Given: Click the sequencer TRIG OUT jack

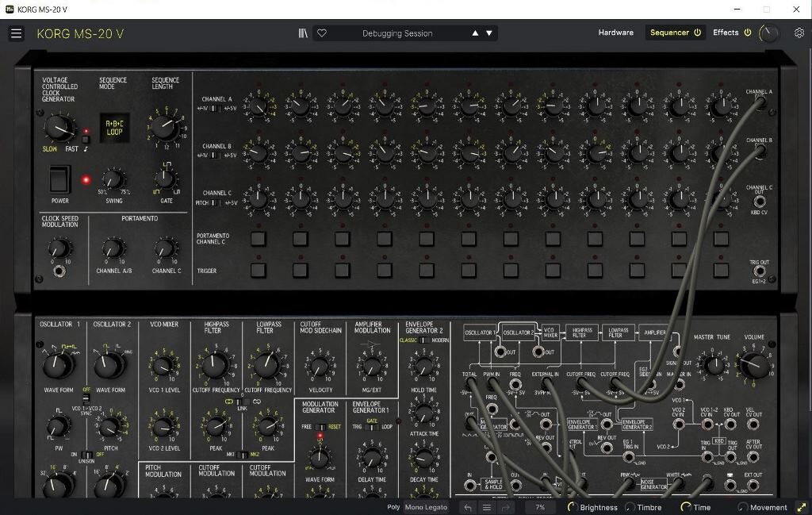Looking at the screenshot, I should (x=759, y=271).
